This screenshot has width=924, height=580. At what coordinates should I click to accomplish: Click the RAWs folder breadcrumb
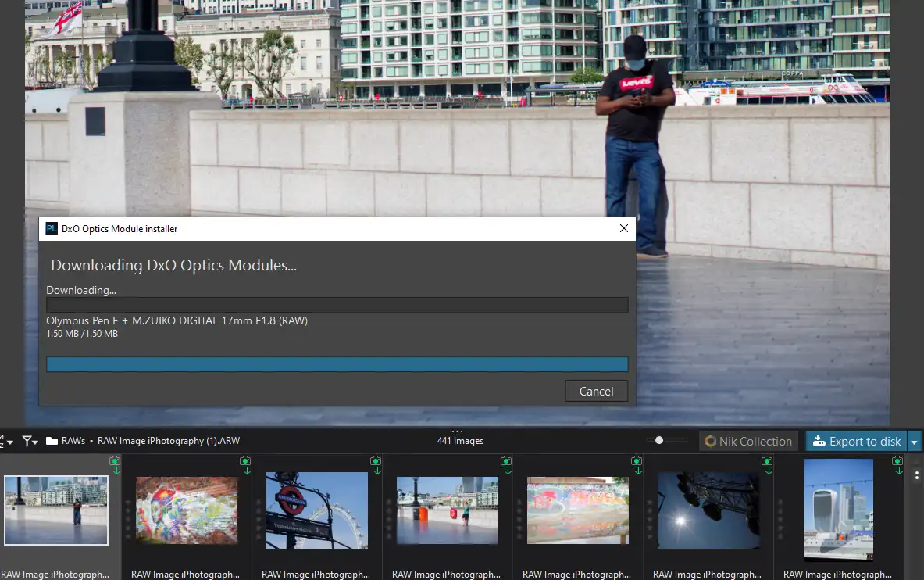73,441
